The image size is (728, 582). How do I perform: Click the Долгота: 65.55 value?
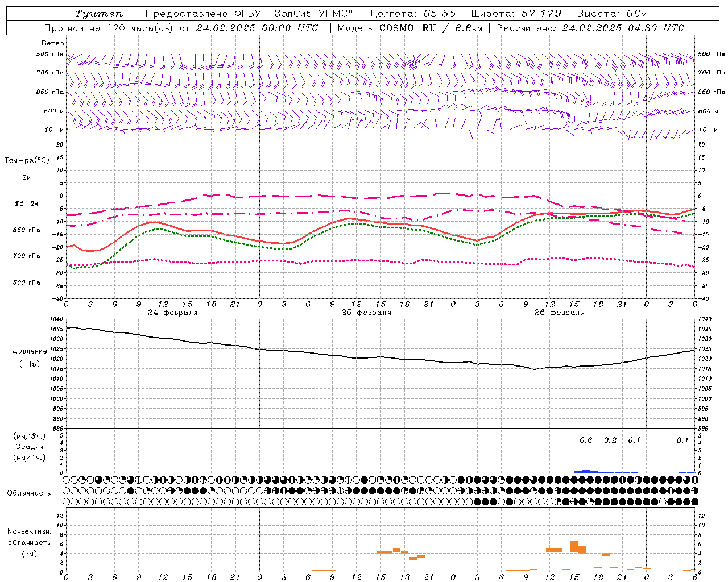(412, 14)
